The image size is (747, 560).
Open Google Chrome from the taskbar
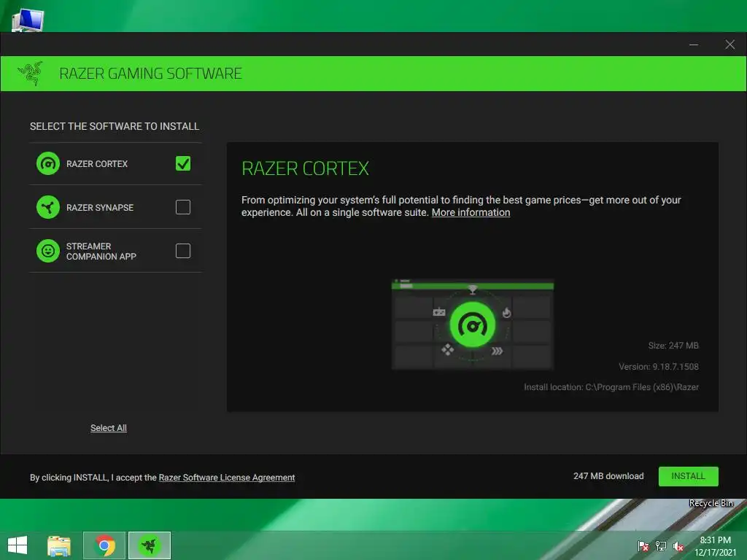coord(104,545)
